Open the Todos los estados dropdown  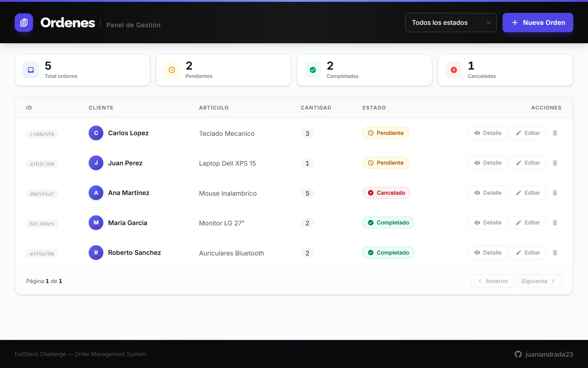(451, 22)
